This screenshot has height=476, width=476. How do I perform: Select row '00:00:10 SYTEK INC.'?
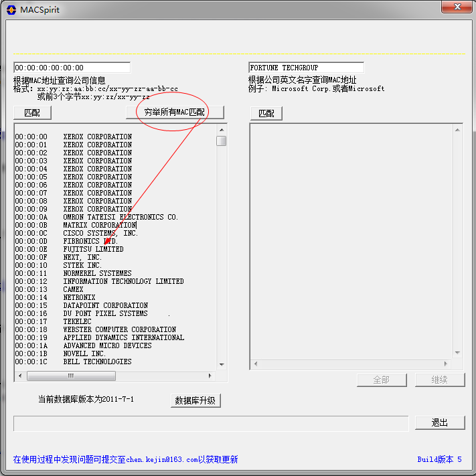58,266
